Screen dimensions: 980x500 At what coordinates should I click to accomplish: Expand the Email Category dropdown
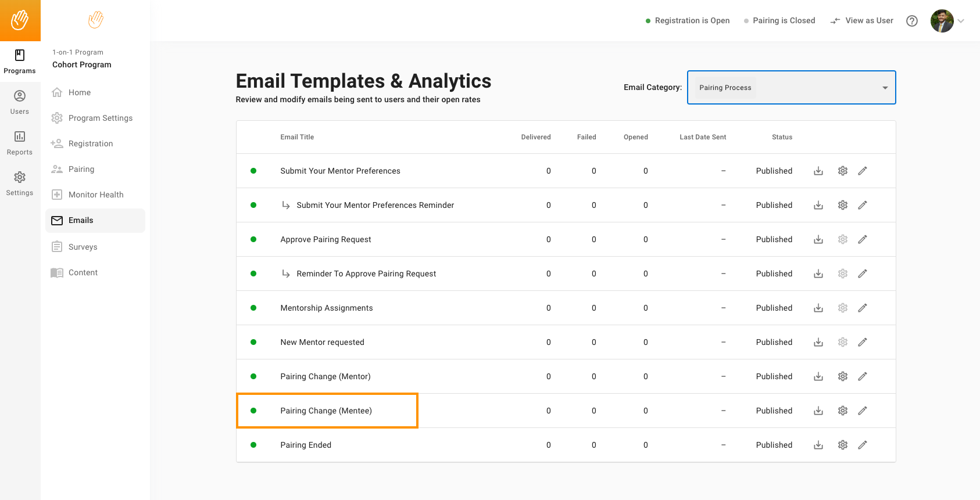(x=791, y=88)
